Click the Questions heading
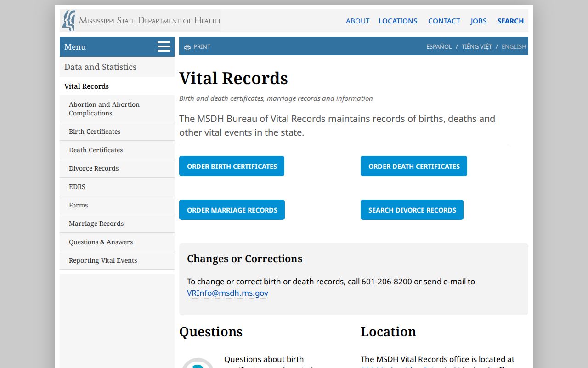588x368 pixels. [211, 332]
